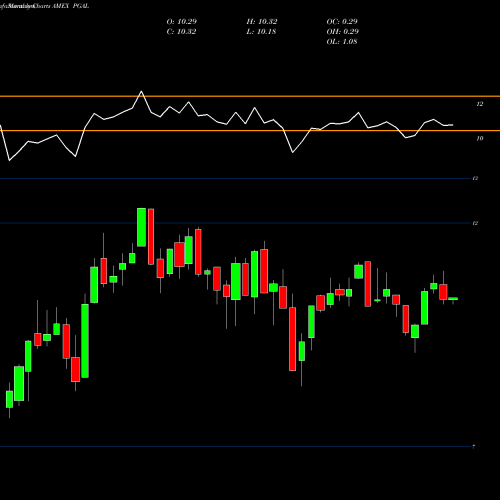Click the OC: 0.29 reading
Image resolution: width=500 pixels, height=500 pixels.
click(x=342, y=22)
